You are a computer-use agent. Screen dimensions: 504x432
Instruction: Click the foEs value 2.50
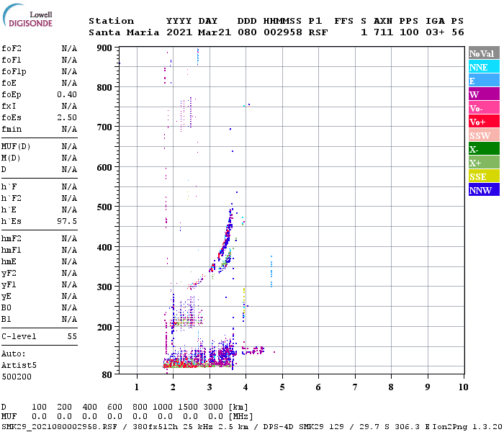[x=67, y=117]
